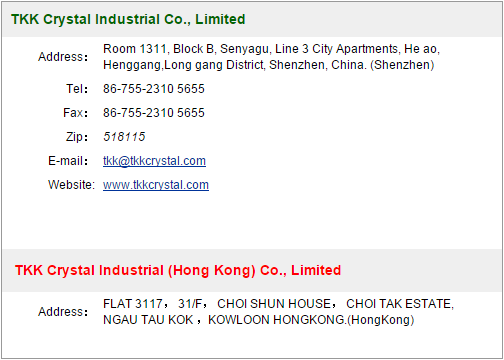This screenshot has height=360, width=504.
Task: Click the Zip field label
Action: point(77,137)
